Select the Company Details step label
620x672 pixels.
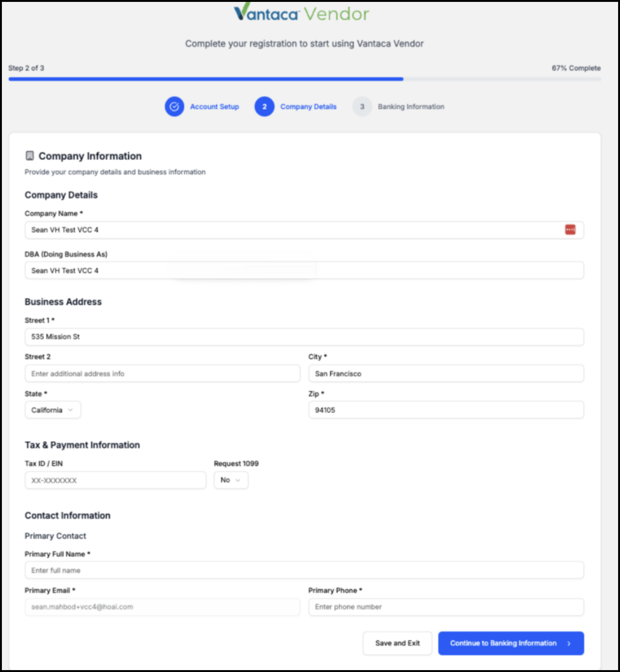coord(308,106)
